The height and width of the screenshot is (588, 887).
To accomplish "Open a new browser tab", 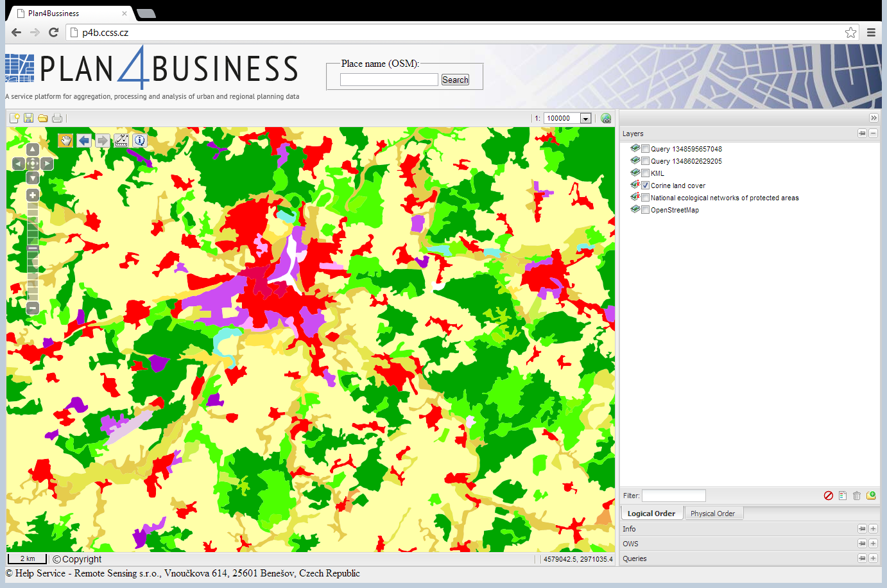I will [x=146, y=13].
